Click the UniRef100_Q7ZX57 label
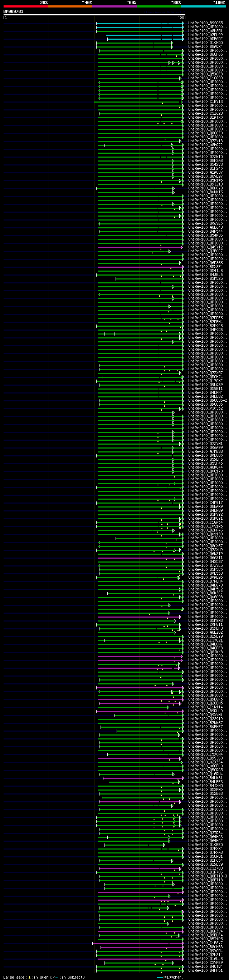229x980 pixels. coord(205,373)
